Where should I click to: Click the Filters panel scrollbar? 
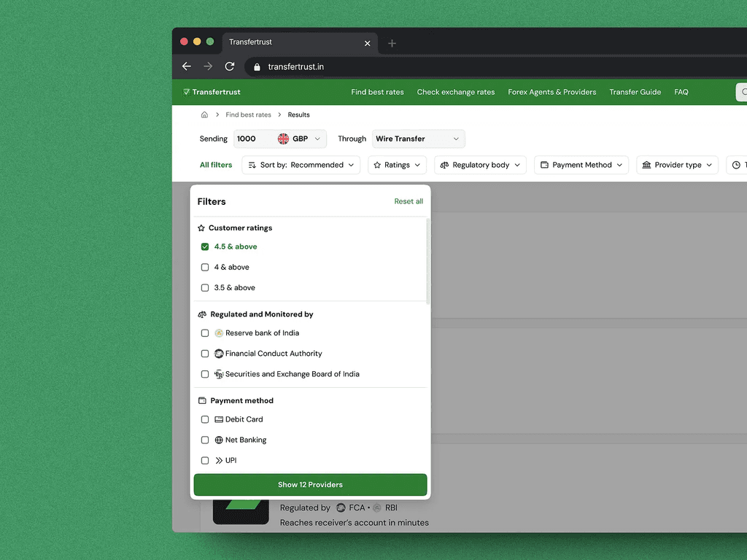coord(427,262)
